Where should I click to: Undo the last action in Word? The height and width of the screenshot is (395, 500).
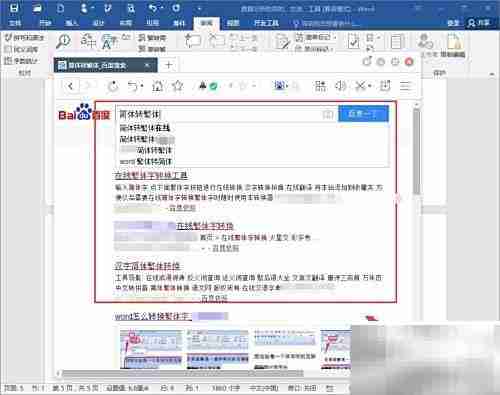[x=153, y=8]
